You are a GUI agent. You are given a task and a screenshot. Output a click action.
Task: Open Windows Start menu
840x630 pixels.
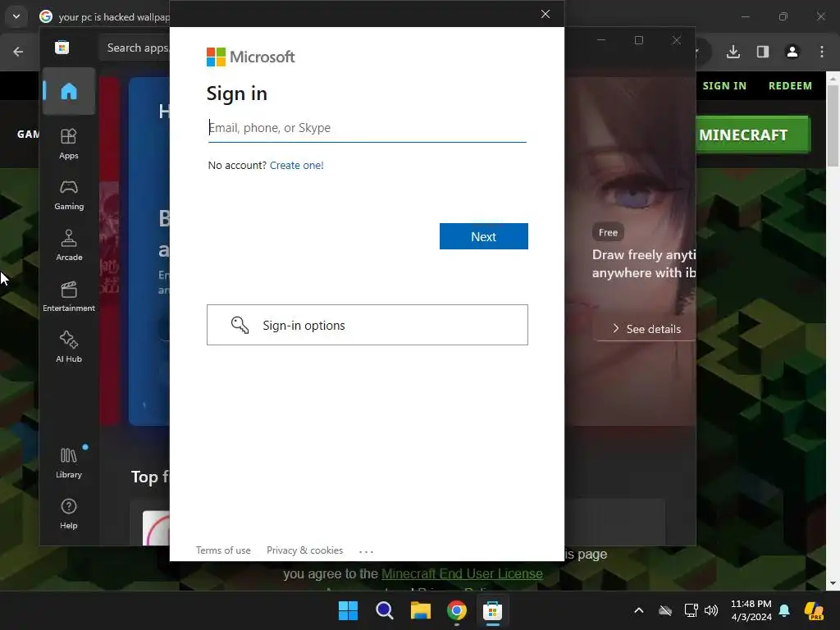[x=348, y=610]
